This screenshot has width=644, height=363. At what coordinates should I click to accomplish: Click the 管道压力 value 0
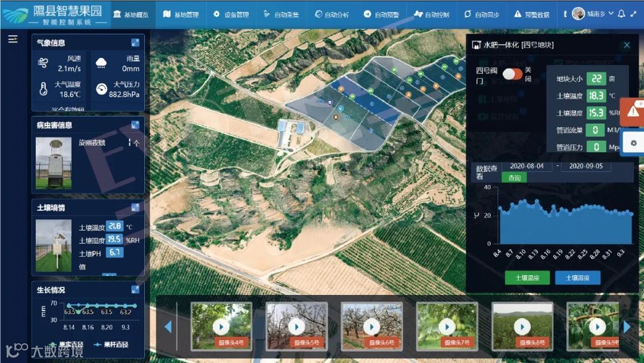(596, 147)
